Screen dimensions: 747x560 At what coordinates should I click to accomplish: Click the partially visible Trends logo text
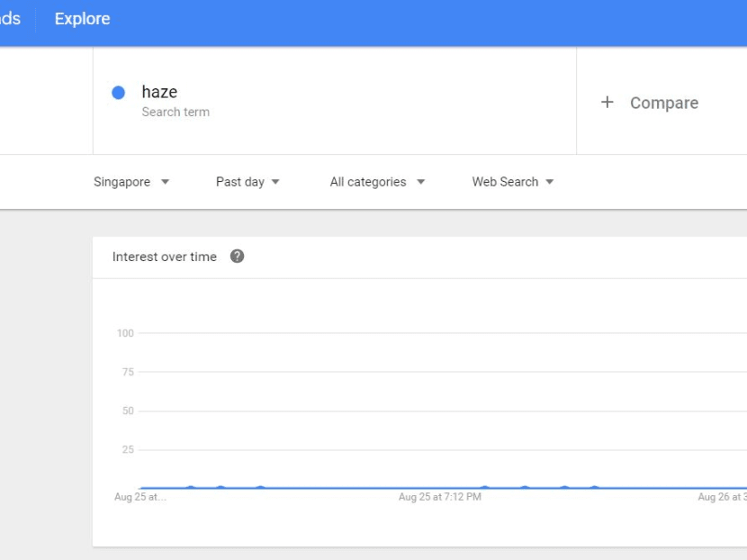(10, 19)
